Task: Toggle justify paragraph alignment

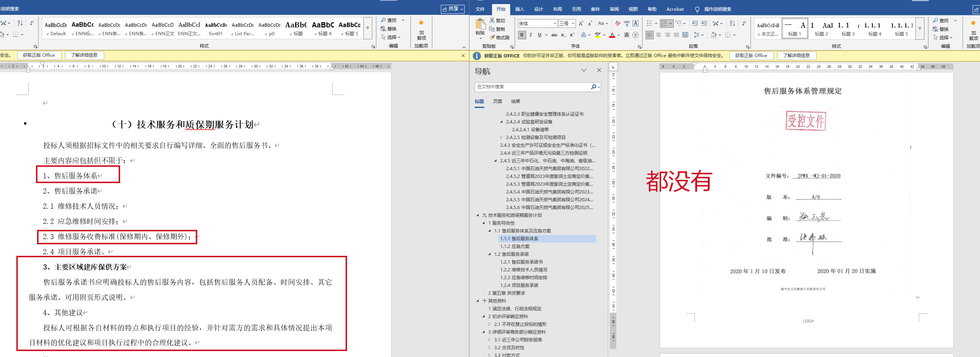Action: pos(676,35)
